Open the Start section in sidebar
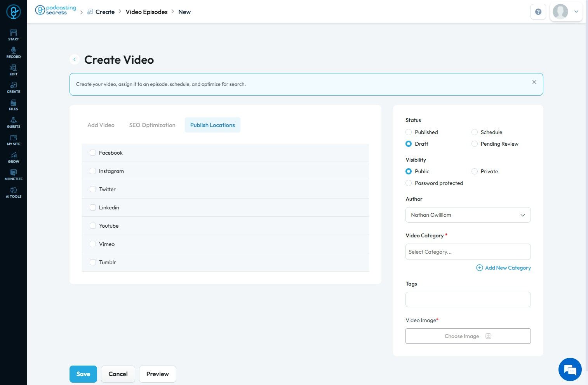Viewport: 588px width, 385px height. [x=14, y=35]
